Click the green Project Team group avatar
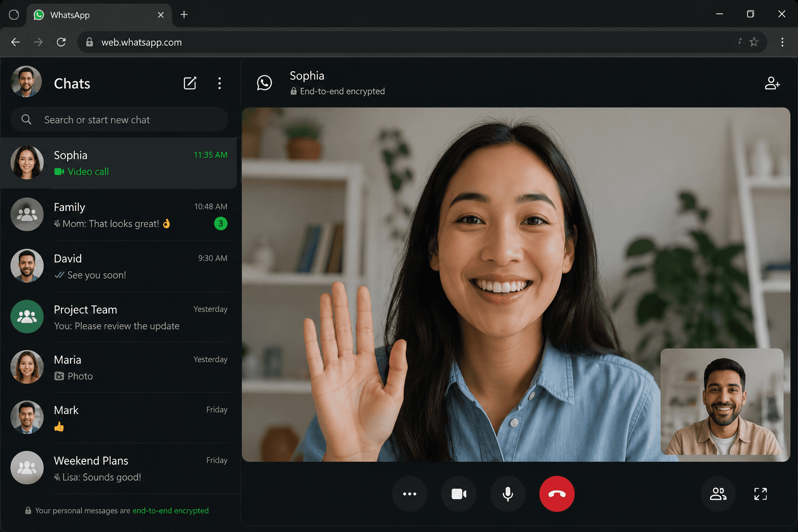The image size is (798, 532). point(27,316)
